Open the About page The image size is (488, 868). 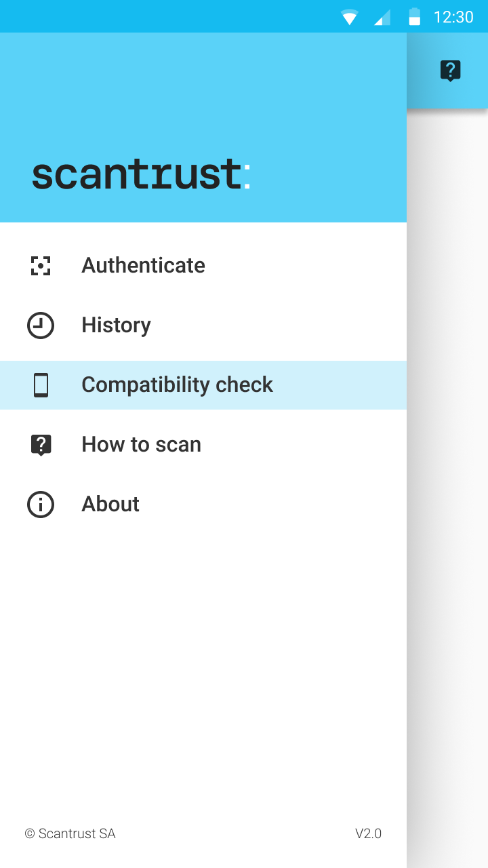click(x=203, y=505)
